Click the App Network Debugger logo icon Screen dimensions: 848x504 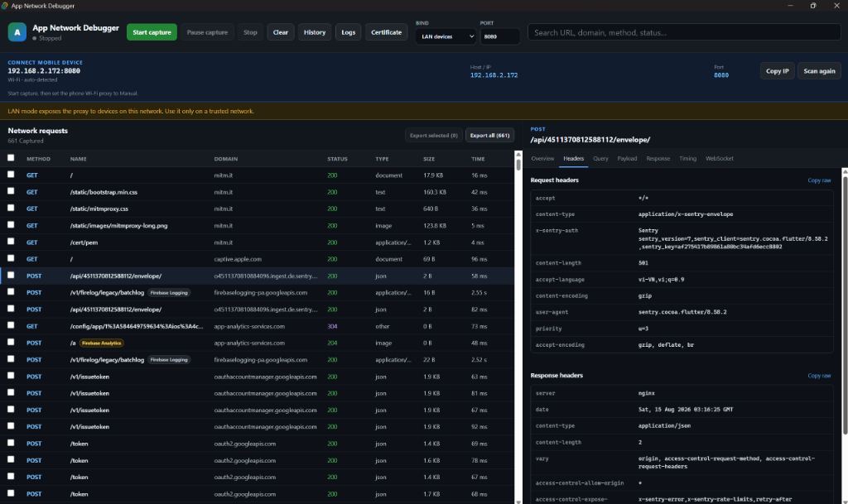pos(17,32)
